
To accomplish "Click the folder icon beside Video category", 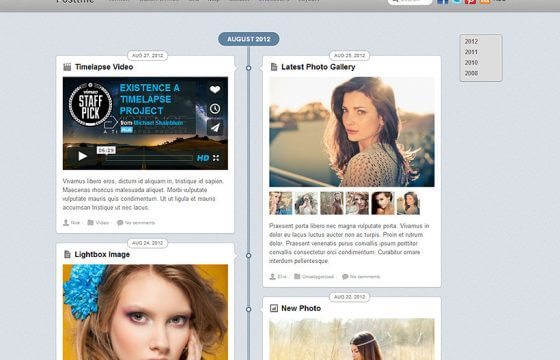I will click(x=90, y=222).
